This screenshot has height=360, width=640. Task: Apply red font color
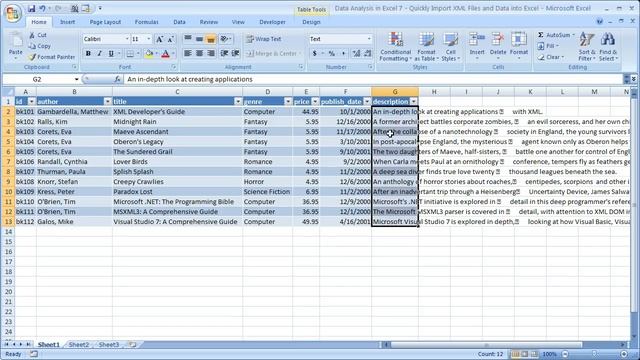[165, 53]
